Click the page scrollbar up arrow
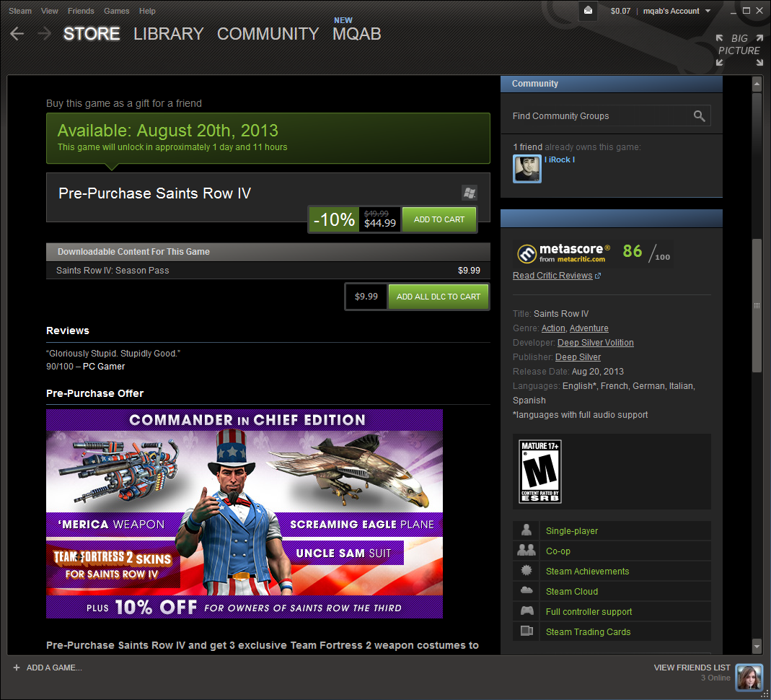The width and height of the screenshot is (771, 700). coord(757,84)
